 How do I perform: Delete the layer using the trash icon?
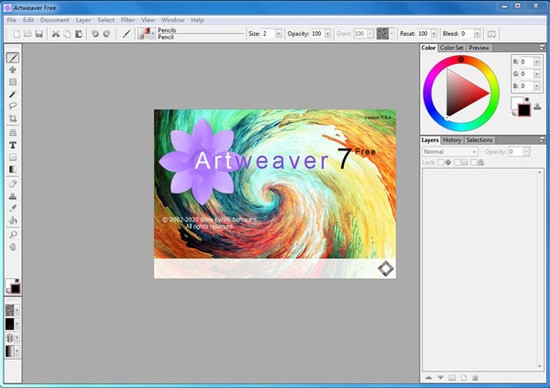[475, 378]
